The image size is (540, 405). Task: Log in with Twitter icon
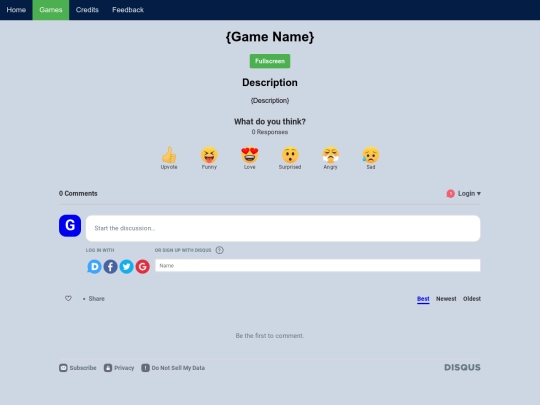point(126,267)
